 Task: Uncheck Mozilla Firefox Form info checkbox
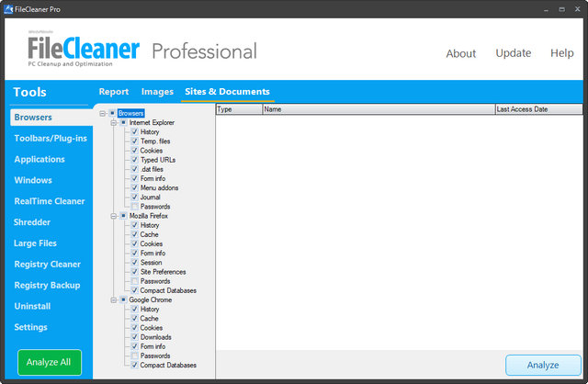pos(135,254)
